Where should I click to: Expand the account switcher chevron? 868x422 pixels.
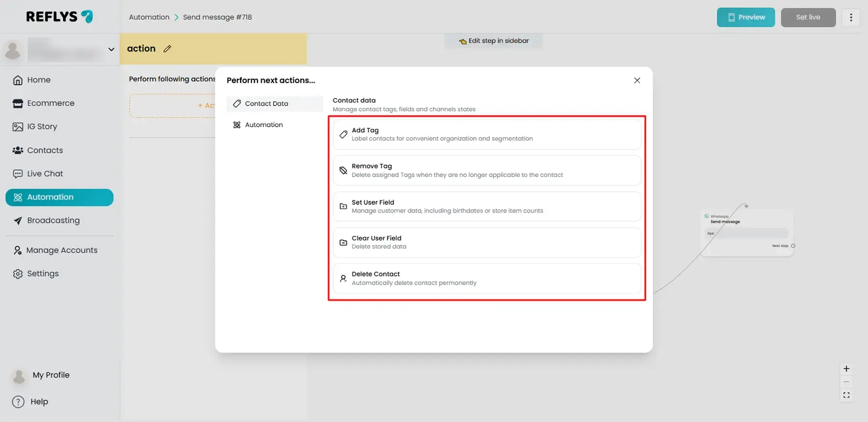click(x=111, y=50)
